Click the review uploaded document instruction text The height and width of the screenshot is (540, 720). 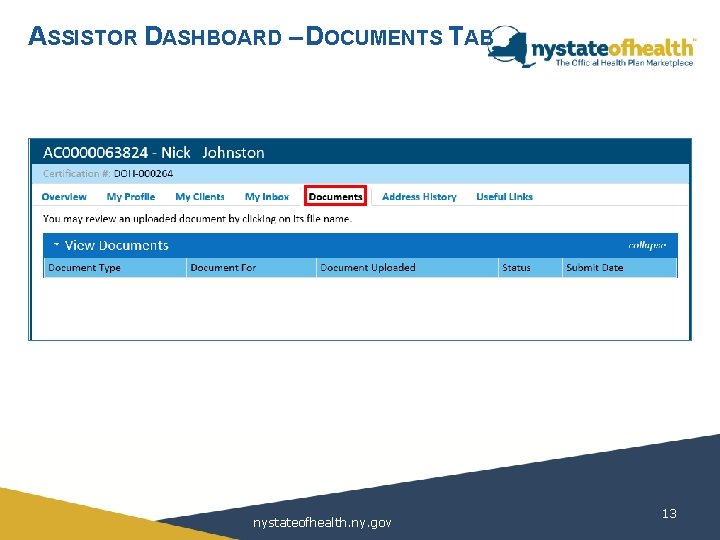[x=197, y=219]
